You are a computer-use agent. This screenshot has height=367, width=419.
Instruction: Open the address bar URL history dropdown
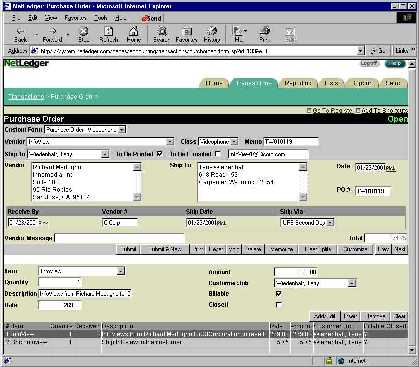[x=361, y=51]
